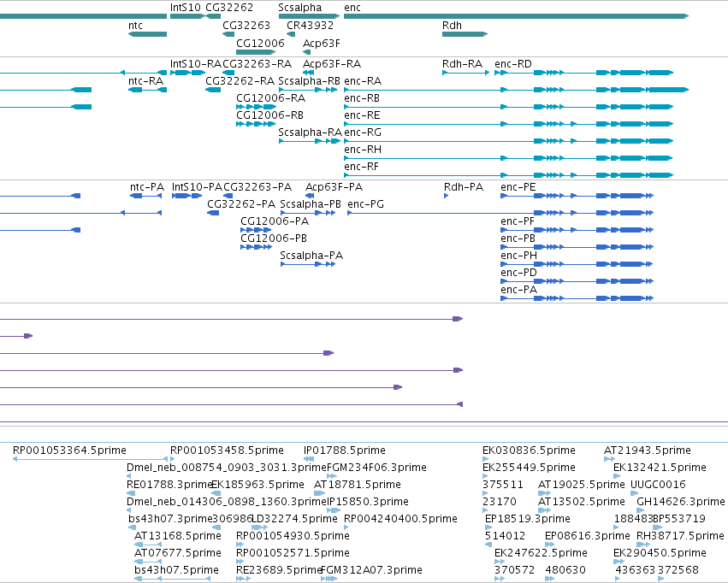Select the RE01788.3prime EST label
Viewport: 728px width, 583px height.
click(x=169, y=486)
